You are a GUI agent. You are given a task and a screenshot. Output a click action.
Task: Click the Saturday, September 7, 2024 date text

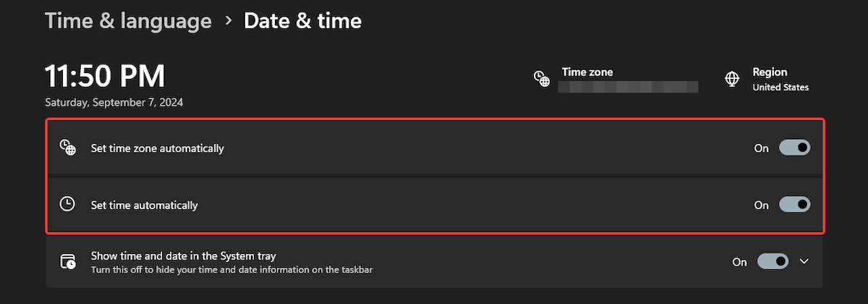(114, 103)
